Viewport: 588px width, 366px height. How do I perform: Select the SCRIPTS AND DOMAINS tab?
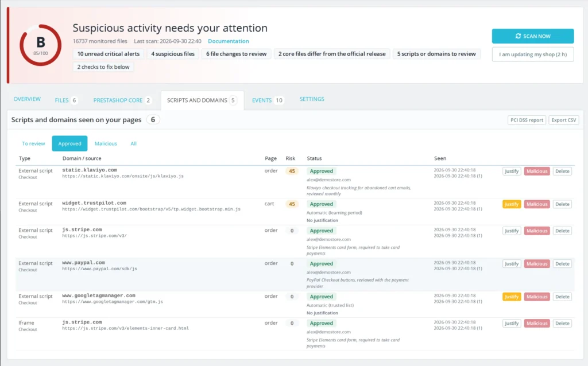[202, 100]
